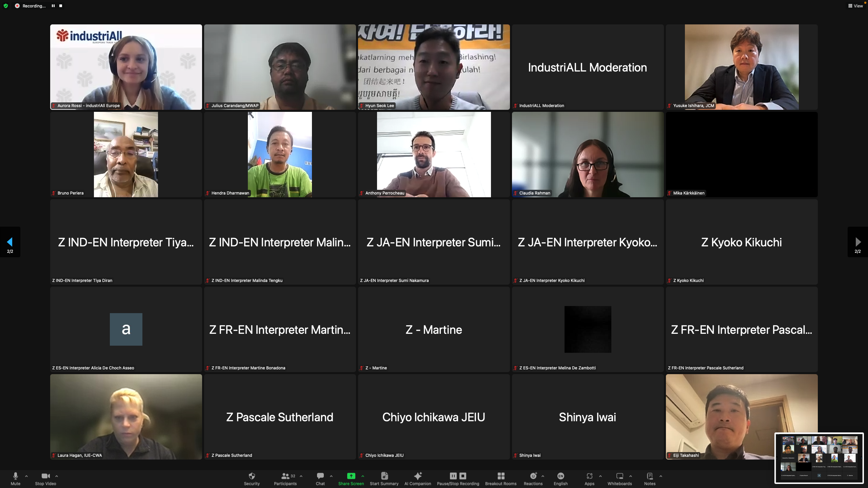Stop the recording in bottom toolbar

[x=463, y=476]
